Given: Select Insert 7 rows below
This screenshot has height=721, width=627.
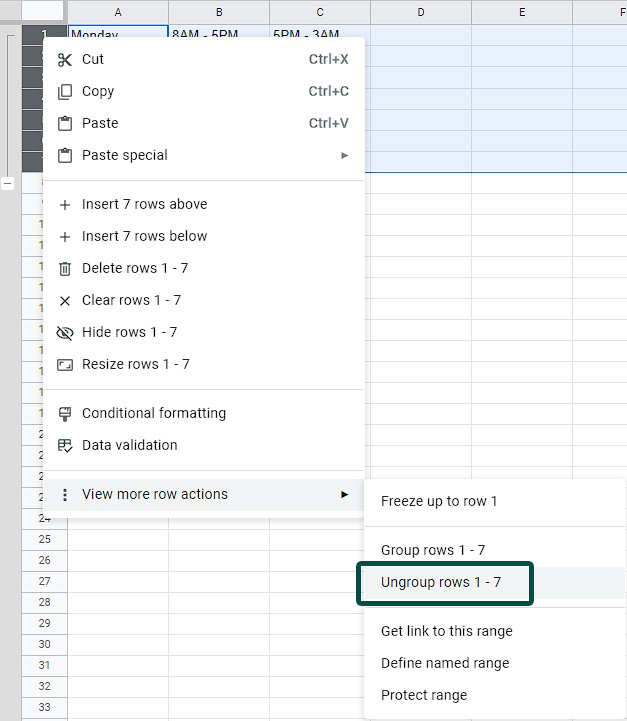Looking at the screenshot, I should (145, 236).
